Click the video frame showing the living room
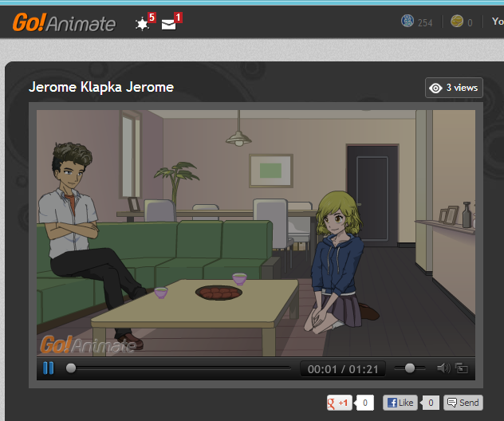 coord(256,234)
